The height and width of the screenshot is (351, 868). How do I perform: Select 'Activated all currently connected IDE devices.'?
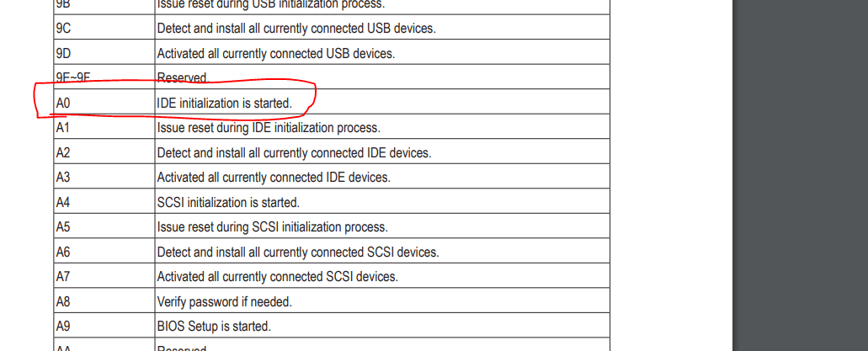[274, 178]
